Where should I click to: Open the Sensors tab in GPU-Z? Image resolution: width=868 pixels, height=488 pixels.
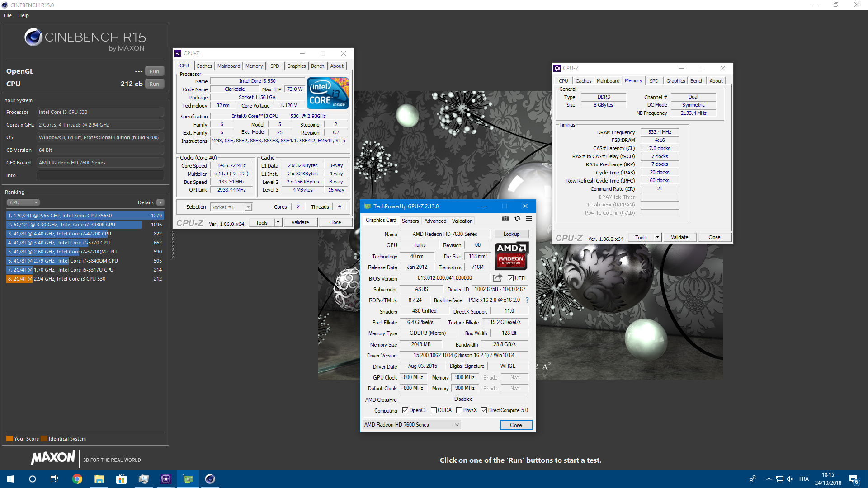(x=410, y=221)
